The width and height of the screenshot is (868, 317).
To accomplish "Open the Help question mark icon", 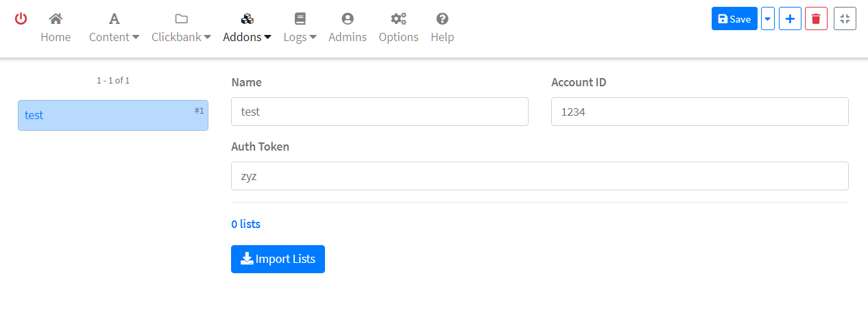I will click(442, 19).
